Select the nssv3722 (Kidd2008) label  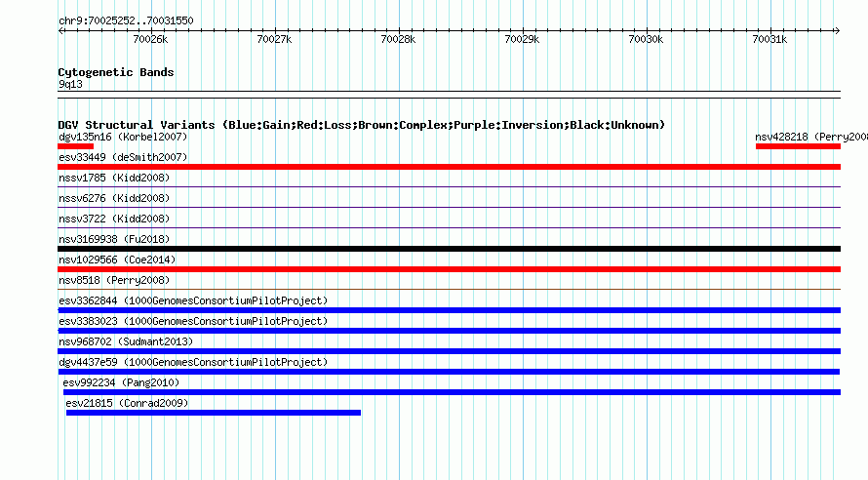point(114,219)
